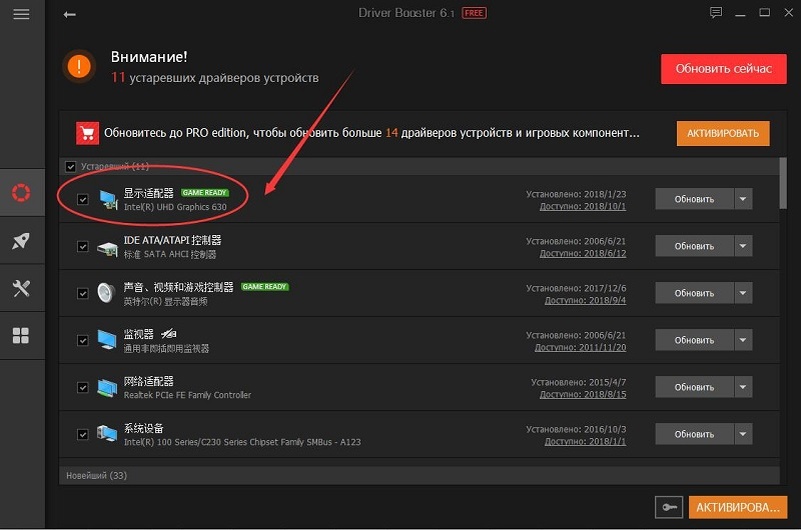Image resolution: width=801 pixels, height=530 pixels.
Task: Click the red Обновить сейчас button
Action: 723,69
